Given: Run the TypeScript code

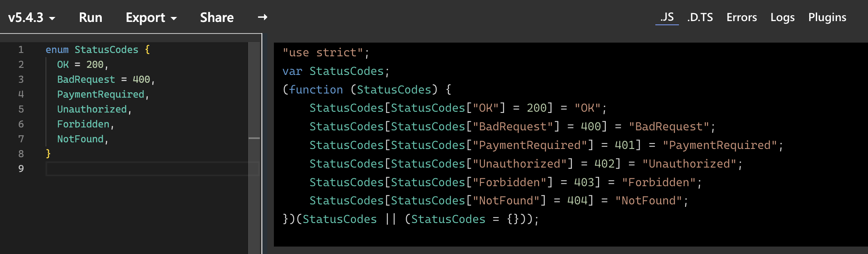Looking at the screenshot, I should [x=90, y=17].
